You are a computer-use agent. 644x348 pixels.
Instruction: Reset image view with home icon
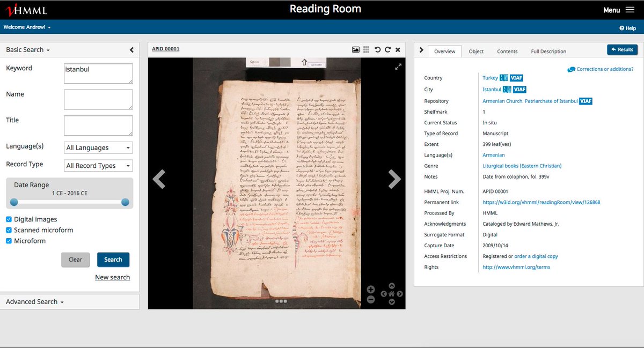(x=392, y=294)
